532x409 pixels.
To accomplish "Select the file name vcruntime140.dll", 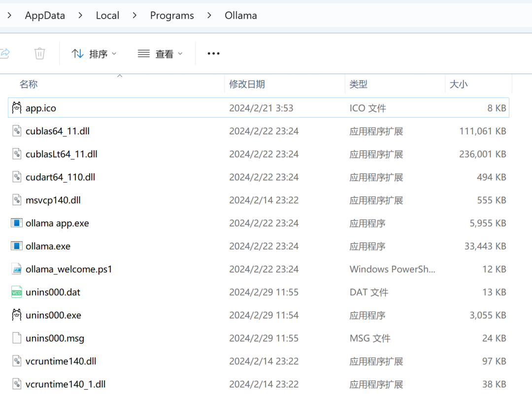I will pos(61,362).
